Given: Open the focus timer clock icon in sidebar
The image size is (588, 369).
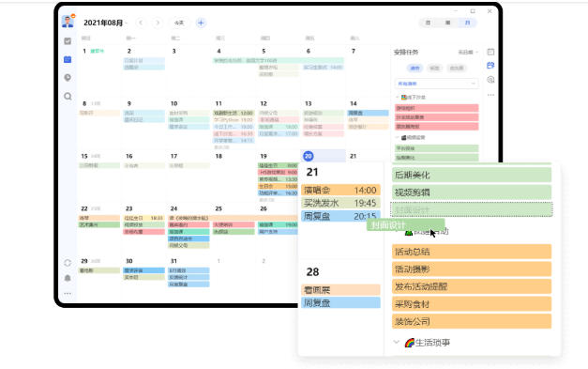Looking at the screenshot, I should click(68, 78).
